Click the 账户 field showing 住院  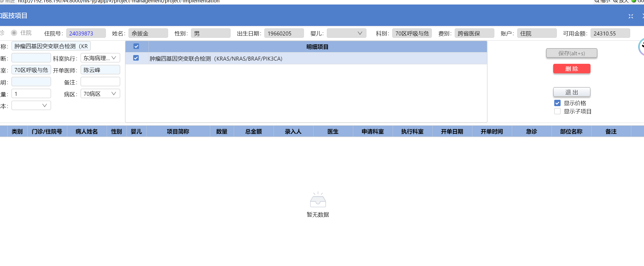tap(537, 33)
